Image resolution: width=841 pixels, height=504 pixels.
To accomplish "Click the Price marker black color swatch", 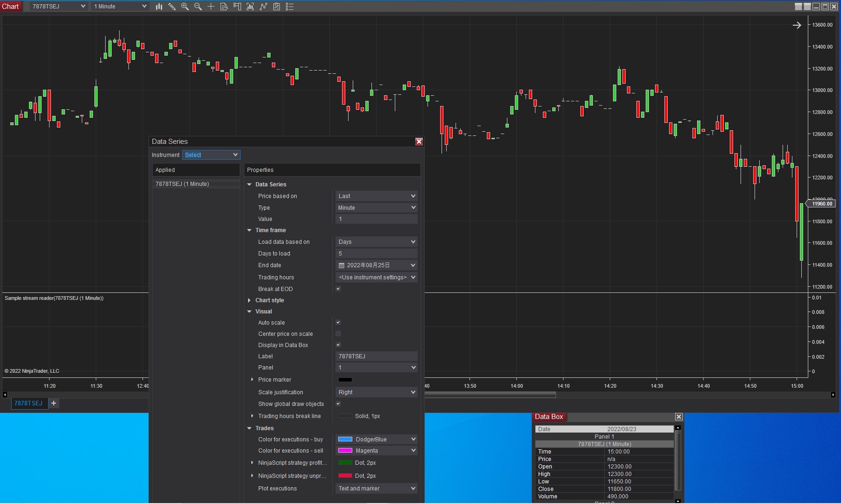I will click(345, 380).
